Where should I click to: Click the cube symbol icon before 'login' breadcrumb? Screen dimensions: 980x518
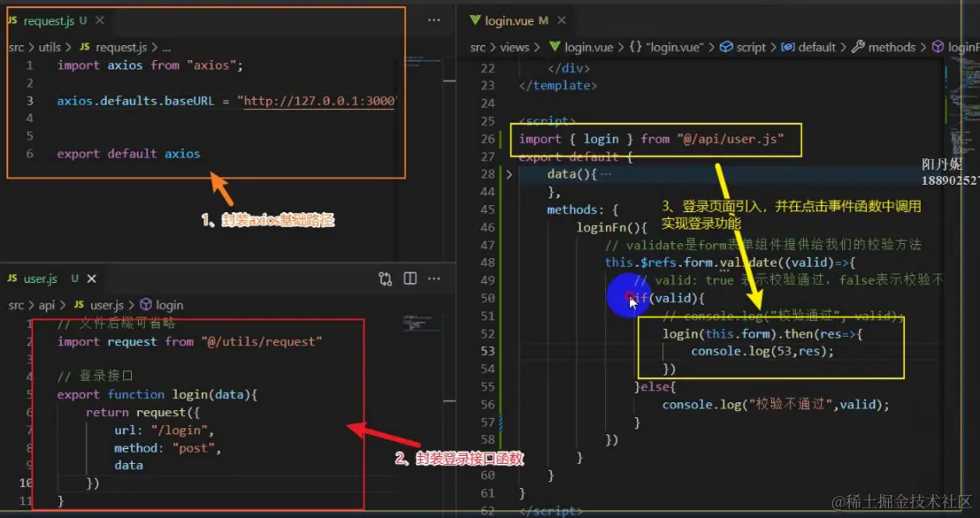pyautogui.click(x=146, y=305)
